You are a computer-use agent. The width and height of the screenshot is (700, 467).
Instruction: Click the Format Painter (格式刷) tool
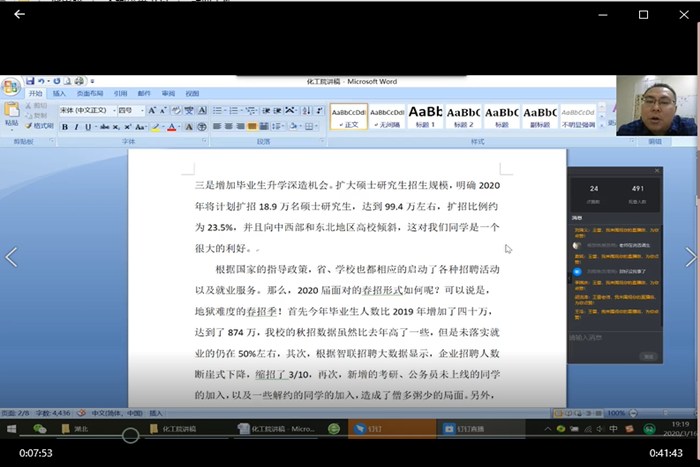click(41, 126)
